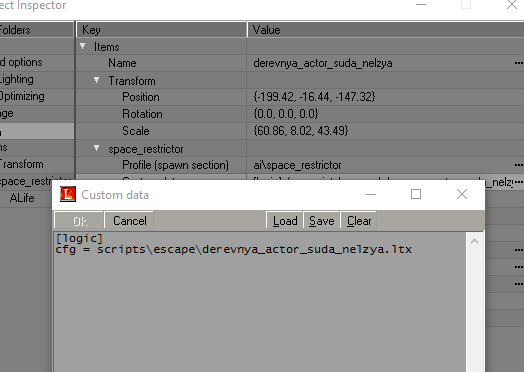Click the derevnya_actor_suda_nelzya name value
524x372 pixels.
point(323,63)
